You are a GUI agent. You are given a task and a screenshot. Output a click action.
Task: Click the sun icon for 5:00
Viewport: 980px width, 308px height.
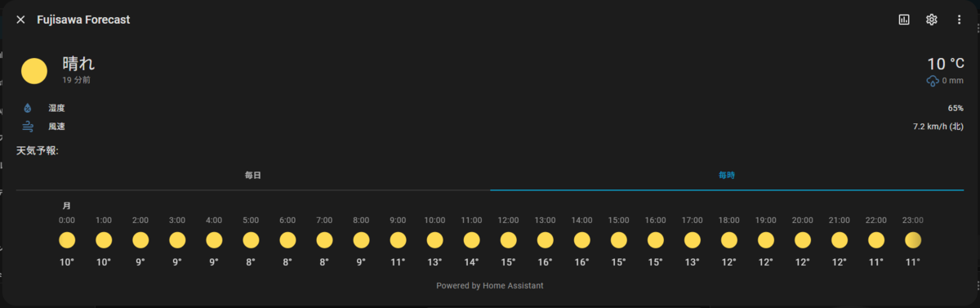coord(251,240)
